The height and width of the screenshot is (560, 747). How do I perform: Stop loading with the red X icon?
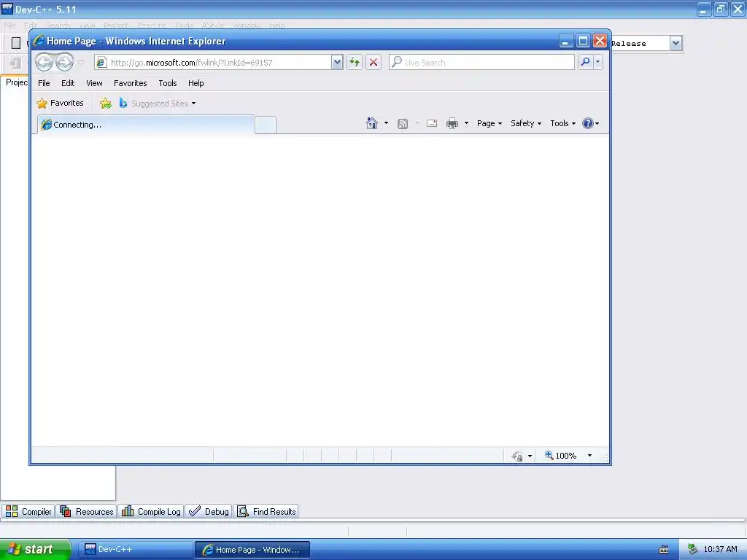pos(373,63)
